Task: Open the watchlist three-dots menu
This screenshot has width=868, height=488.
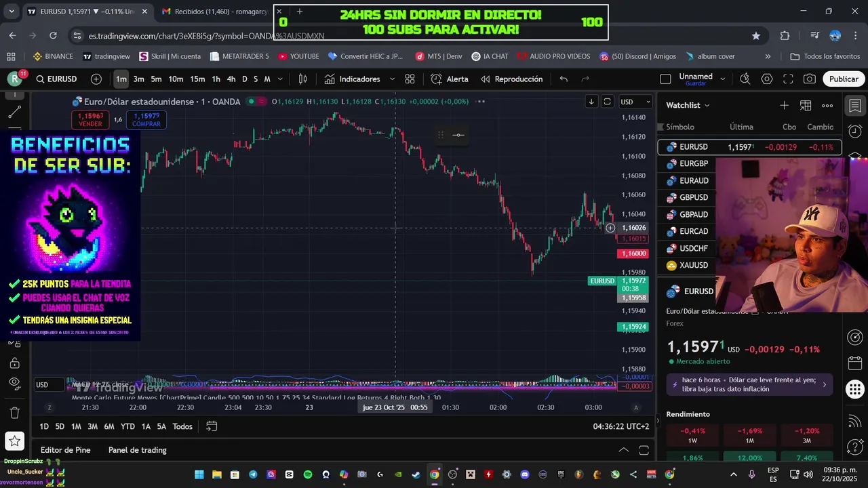Action: point(827,105)
